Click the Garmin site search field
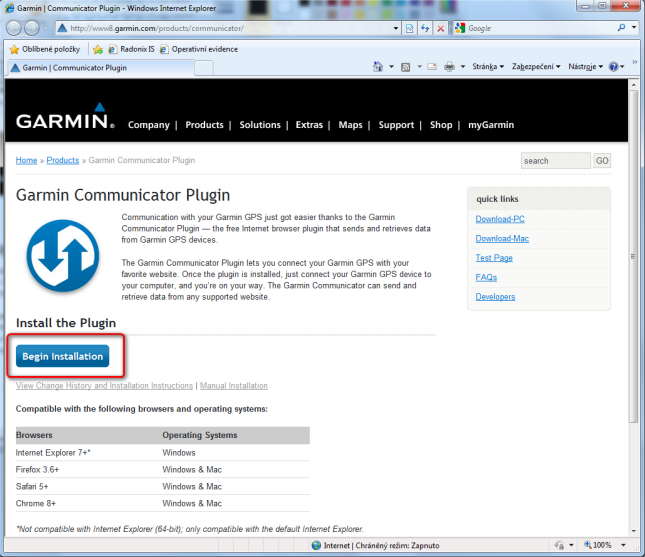 click(555, 160)
